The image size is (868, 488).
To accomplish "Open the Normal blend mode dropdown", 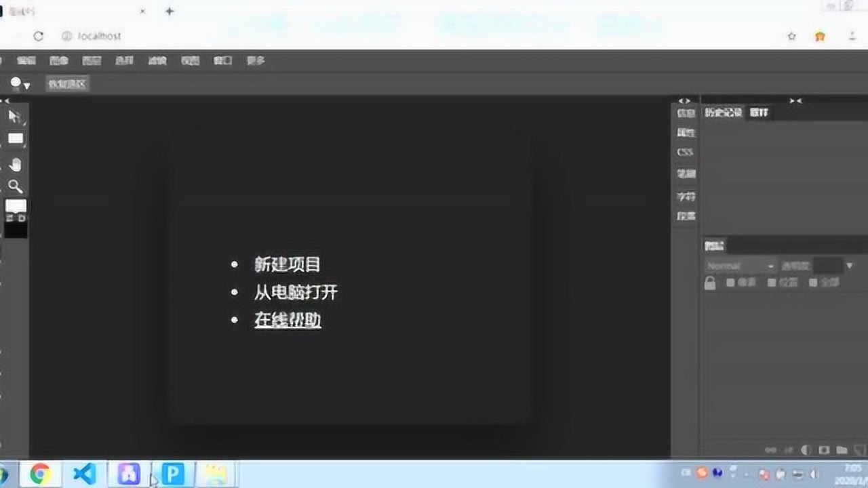I will pos(741,266).
